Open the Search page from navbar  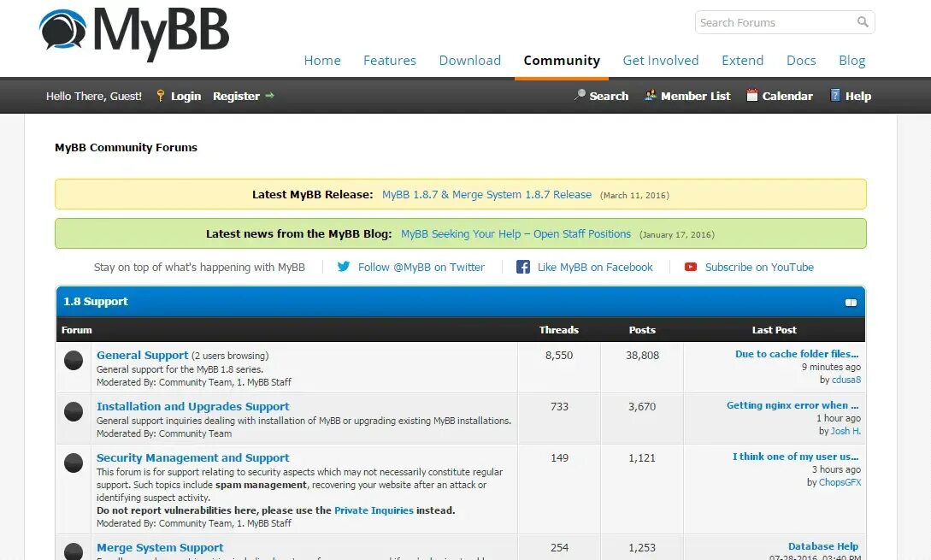[x=609, y=96]
